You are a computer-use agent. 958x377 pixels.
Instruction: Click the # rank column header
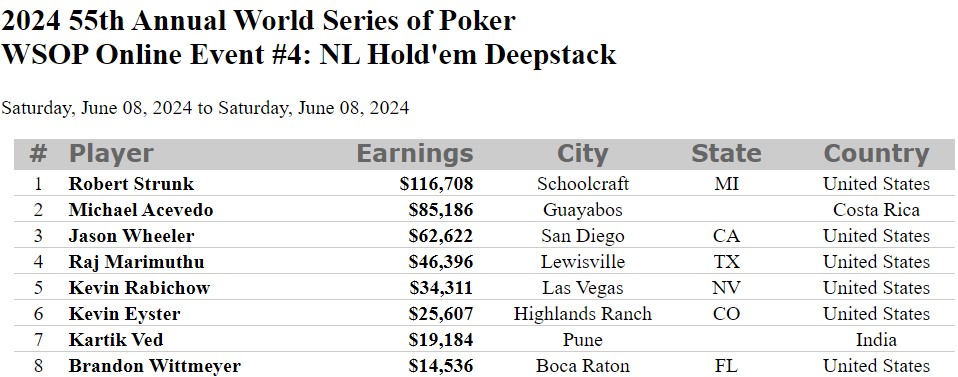(x=38, y=153)
